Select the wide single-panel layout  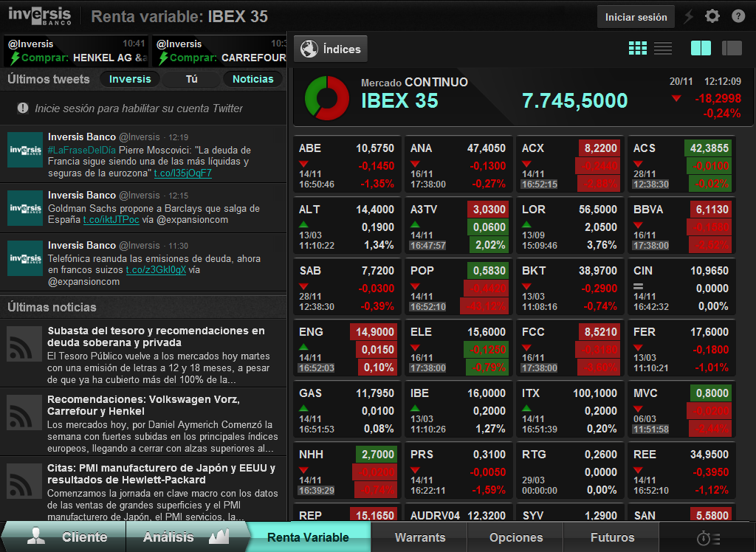(731, 49)
